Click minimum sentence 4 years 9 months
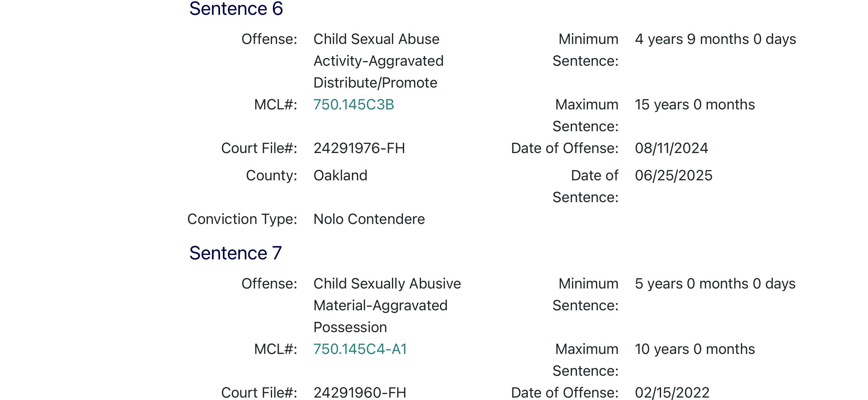 (x=715, y=39)
